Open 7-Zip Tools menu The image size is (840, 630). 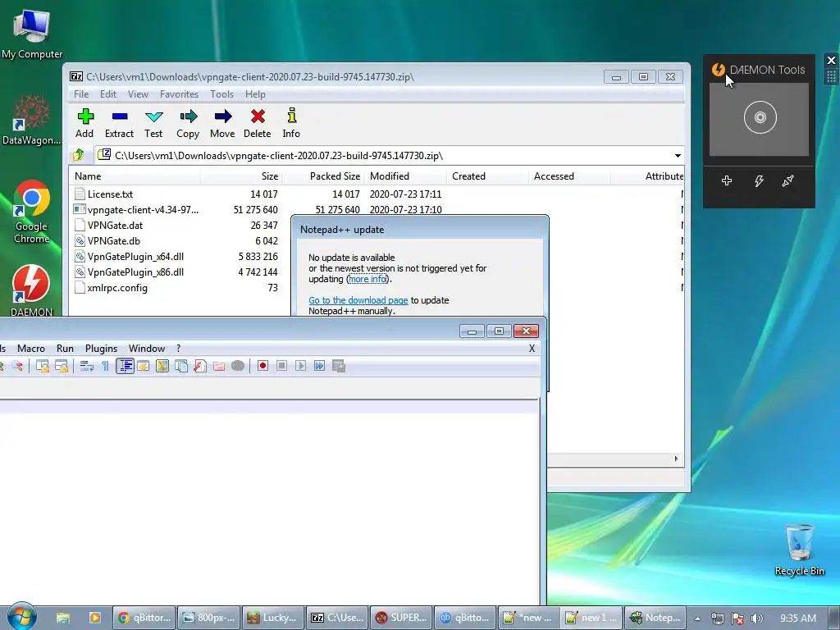click(x=221, y=94)
